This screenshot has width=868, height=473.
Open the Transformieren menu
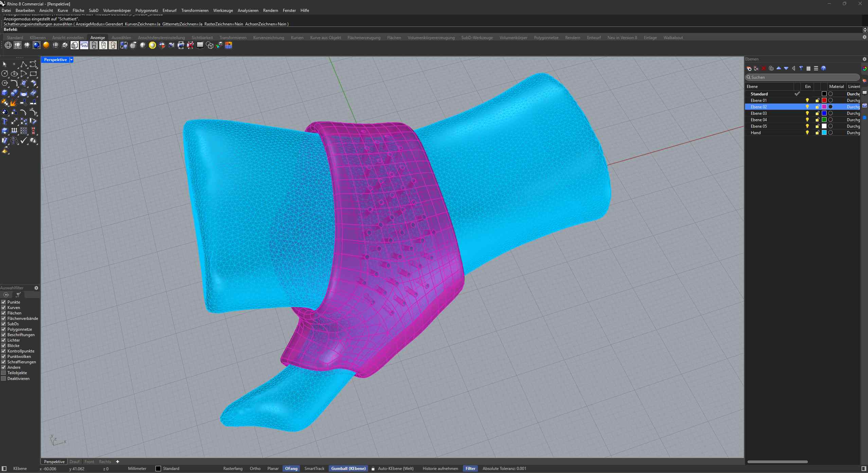[x=195, y=10]
